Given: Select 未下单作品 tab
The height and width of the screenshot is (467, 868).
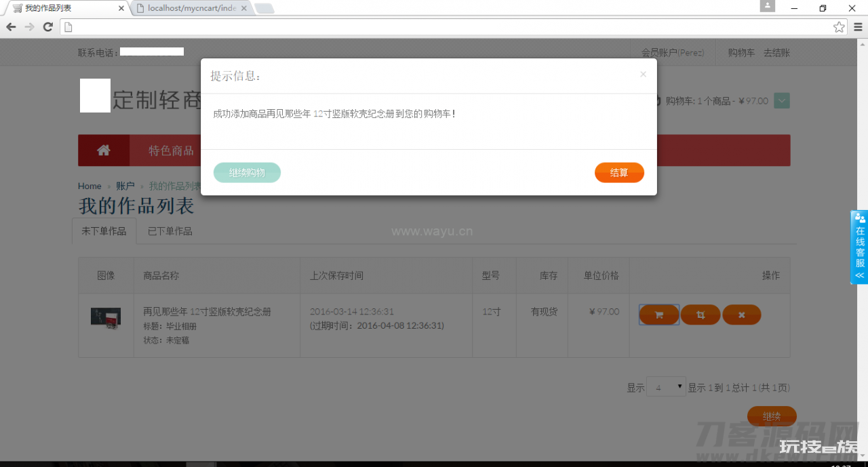Looking at the screenshot, I should click(x=104, y=231).
